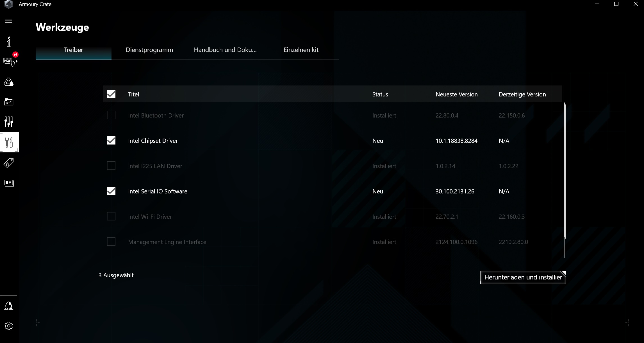Open the Einzelnen kit tab
The image size is (644, 343).
point(301,50)
